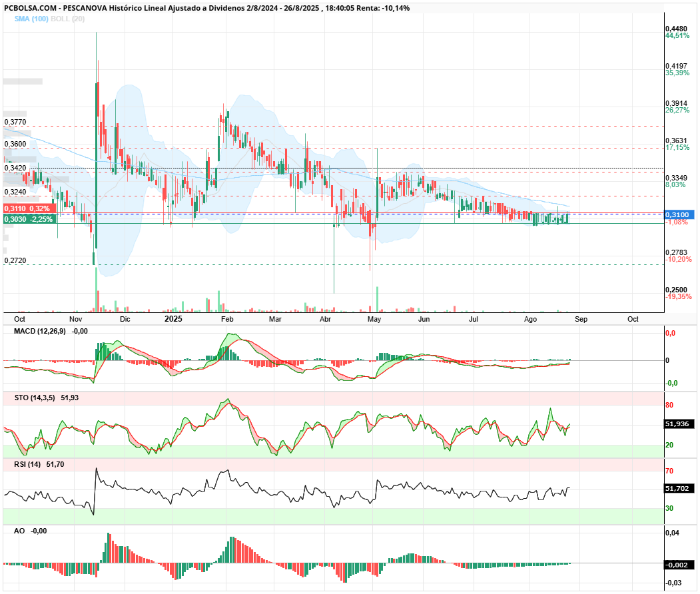Click the stochastic 80 level label
700x594 pixels.
click(x=669, y=406)
